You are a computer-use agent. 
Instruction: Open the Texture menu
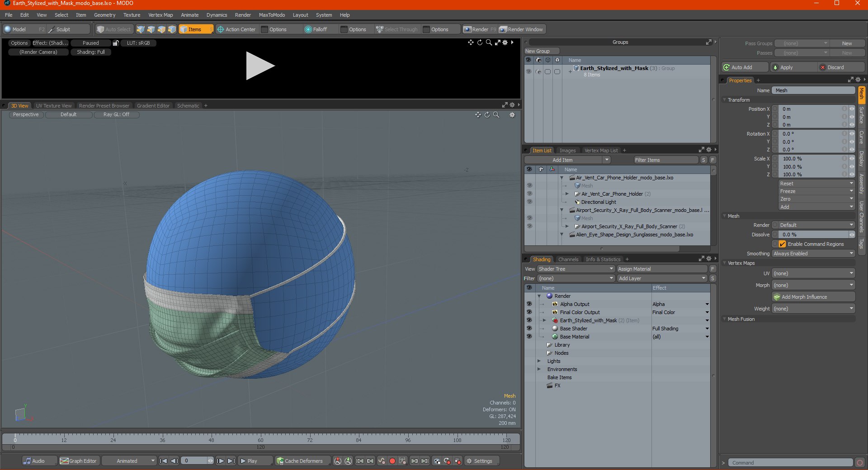click(x=132, y=15)
